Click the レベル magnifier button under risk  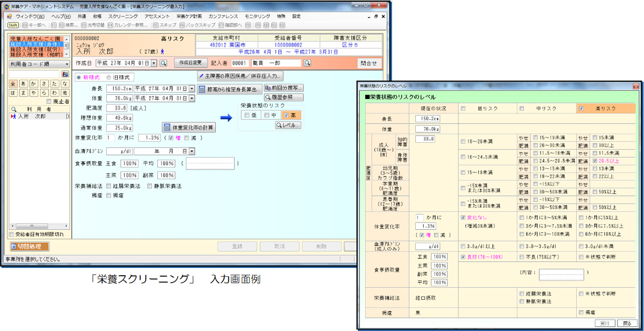(289, 125)
